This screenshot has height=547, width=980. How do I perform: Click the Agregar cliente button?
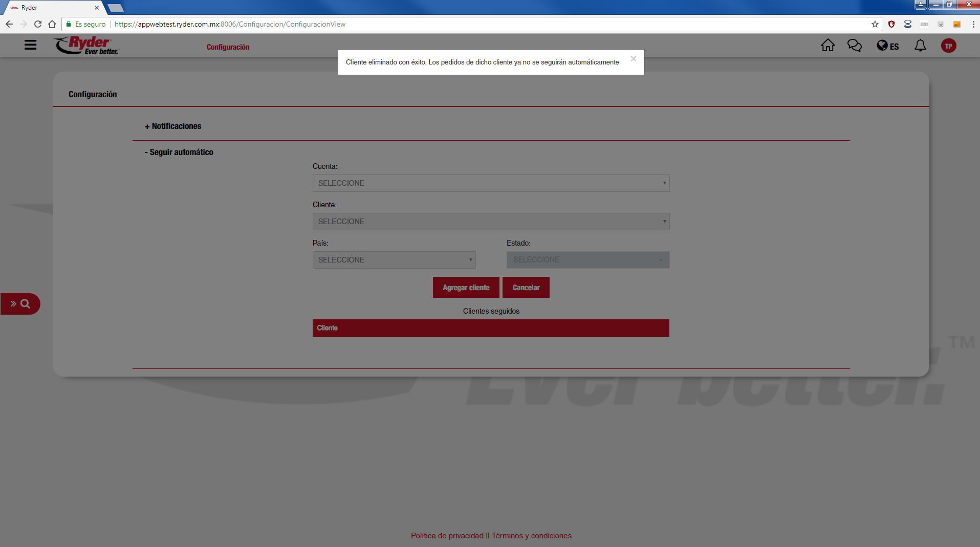tap(466, 288)
